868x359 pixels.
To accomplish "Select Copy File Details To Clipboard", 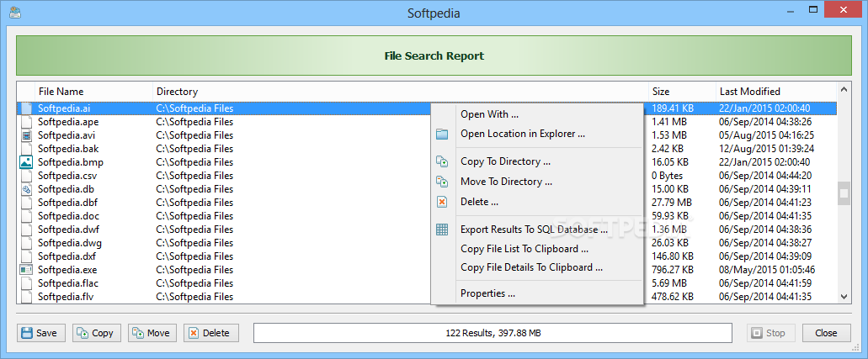I will point(531,267).
